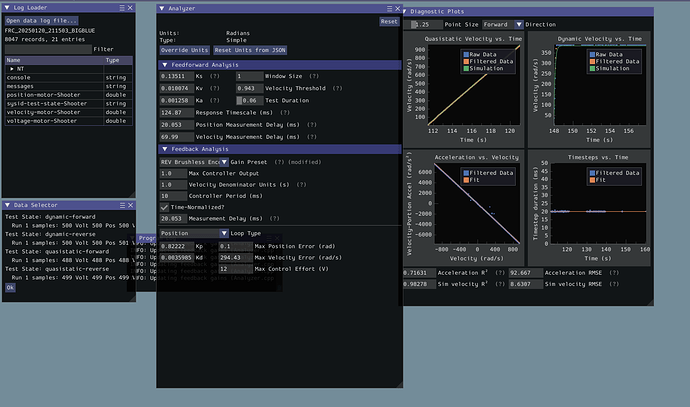Screen dimensions: 690x407
Task: Open Data Selector window hamburger menu
Action: [122, 205]
